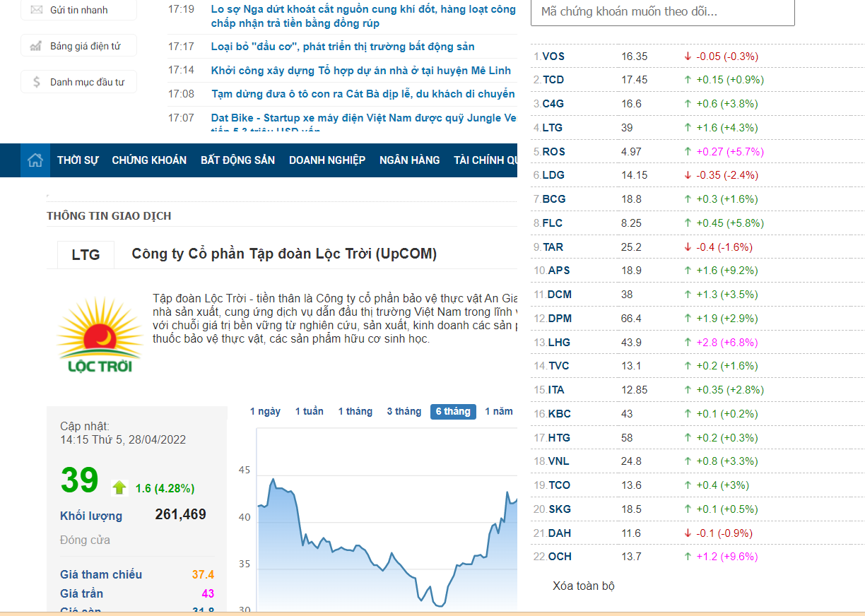Screen dimensions: 865x616
Task: Click the peak of the 6-month price chart
Action: click(x=273, y=478)
